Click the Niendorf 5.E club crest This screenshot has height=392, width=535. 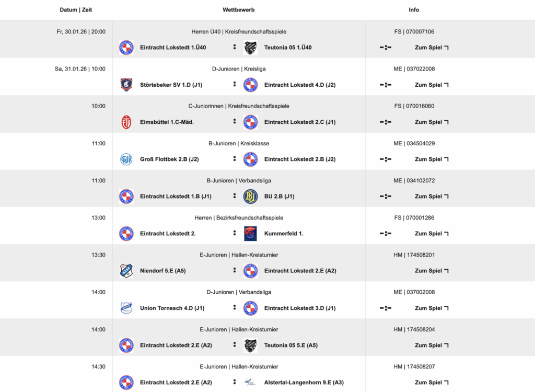click(126, 271)
